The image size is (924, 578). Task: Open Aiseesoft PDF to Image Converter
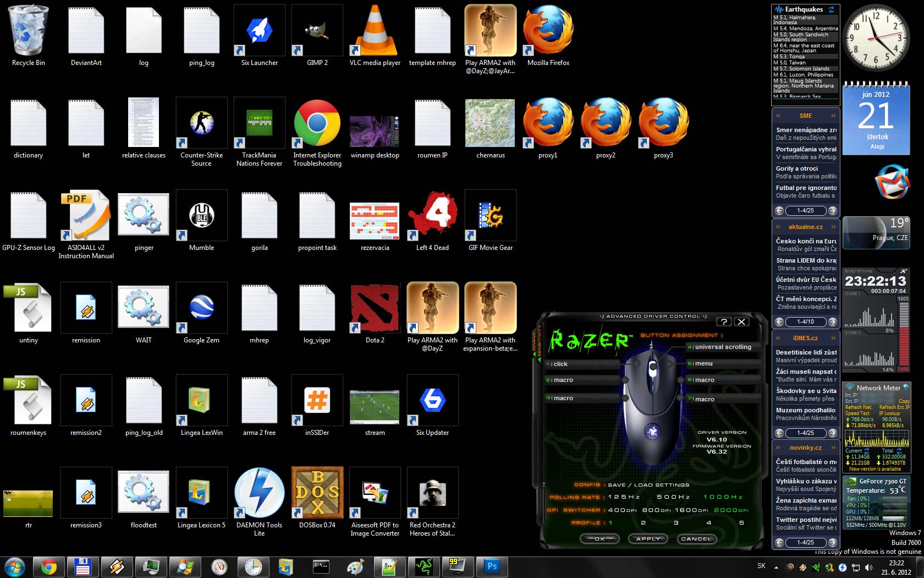pyautogui.click(x=375, y=501)
